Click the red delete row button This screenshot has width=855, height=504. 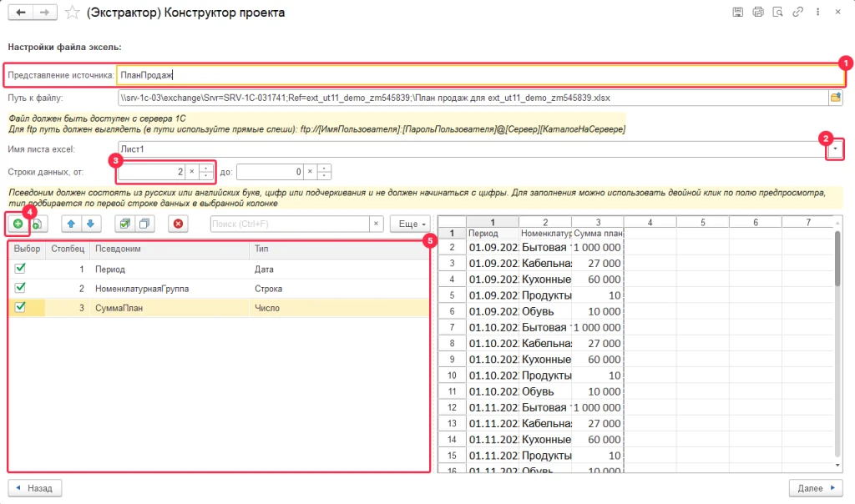[177, 224]
